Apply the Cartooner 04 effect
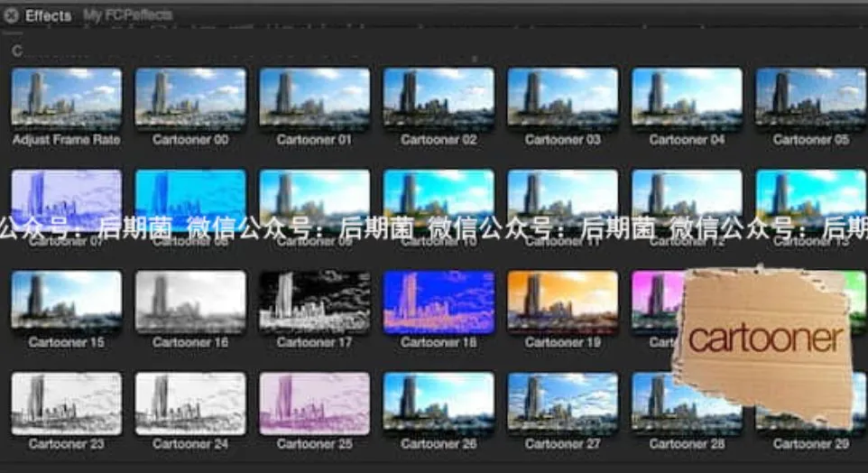Viewport: 868px width, 473px height. coord(687,98)
